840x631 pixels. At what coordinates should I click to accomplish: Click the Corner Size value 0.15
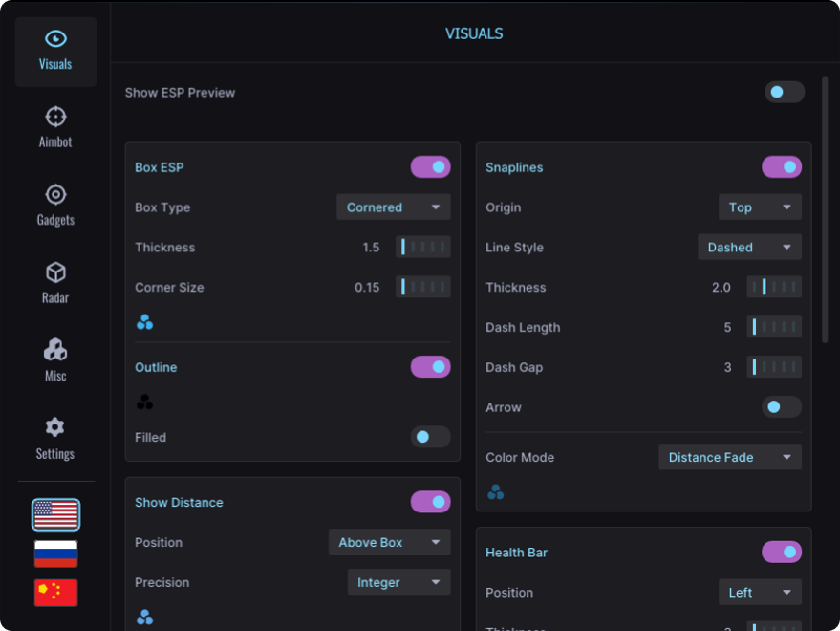pyautogui.click(x=367, y=288)
